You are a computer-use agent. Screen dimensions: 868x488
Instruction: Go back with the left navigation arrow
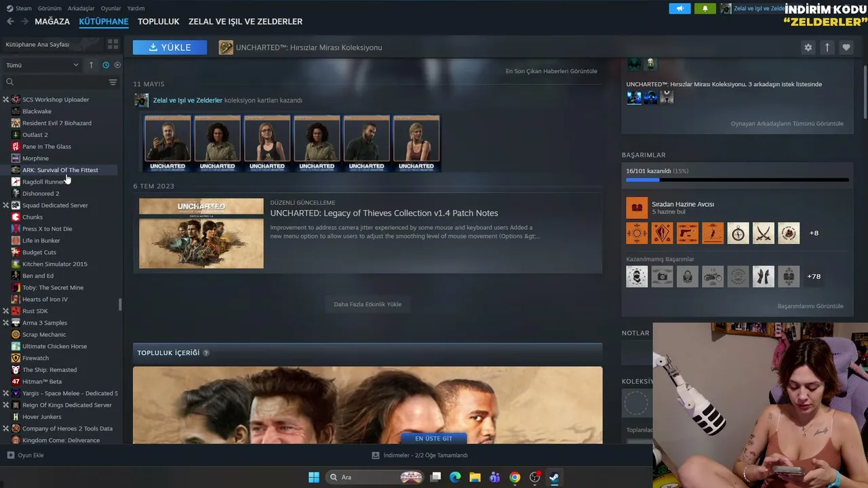click(x=10, y=22)
